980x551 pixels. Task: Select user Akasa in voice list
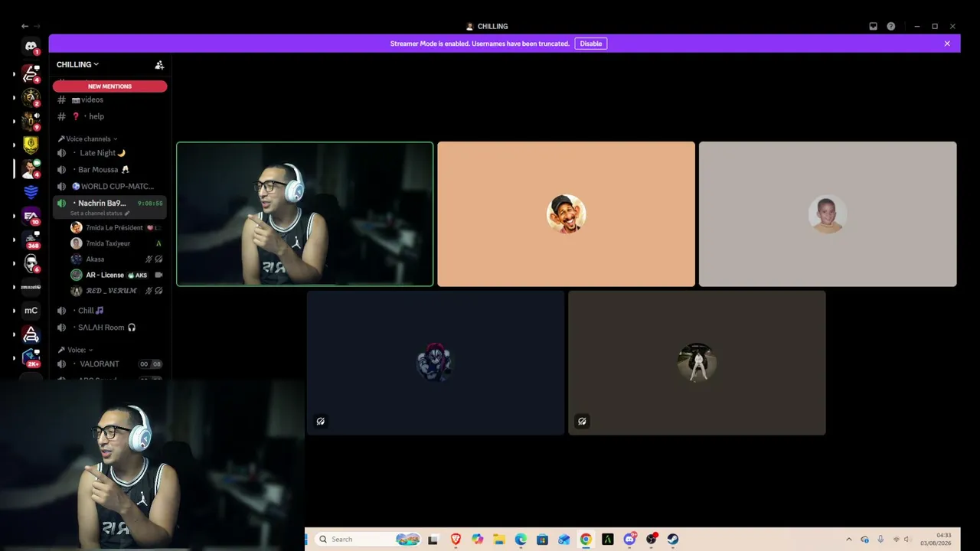pyautogui.click(x=116, y=259)
